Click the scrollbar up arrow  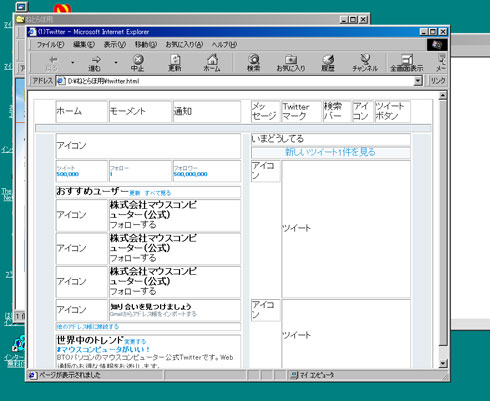443,96
